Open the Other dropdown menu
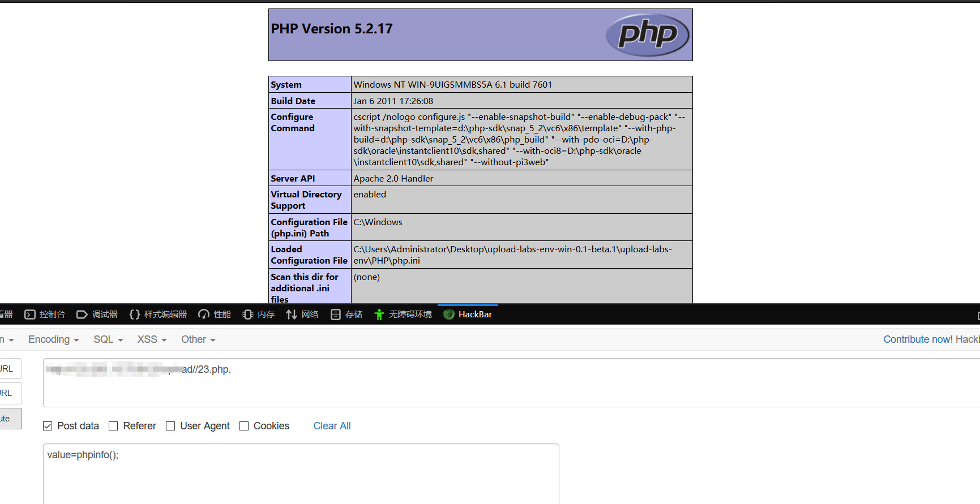 pyautogui.click(x=198, y=339)
